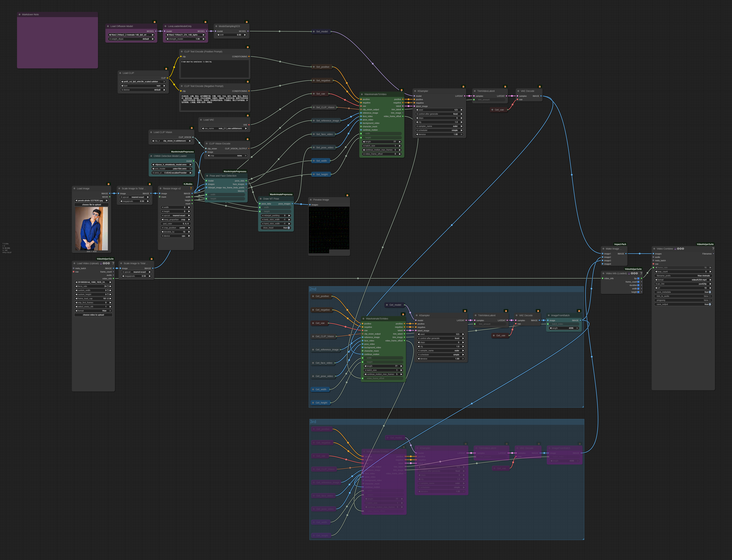Viewport: 732px width, 560px height.
Task: Click the help icon on Load Video (Upload)
Action: pos(113,263)
